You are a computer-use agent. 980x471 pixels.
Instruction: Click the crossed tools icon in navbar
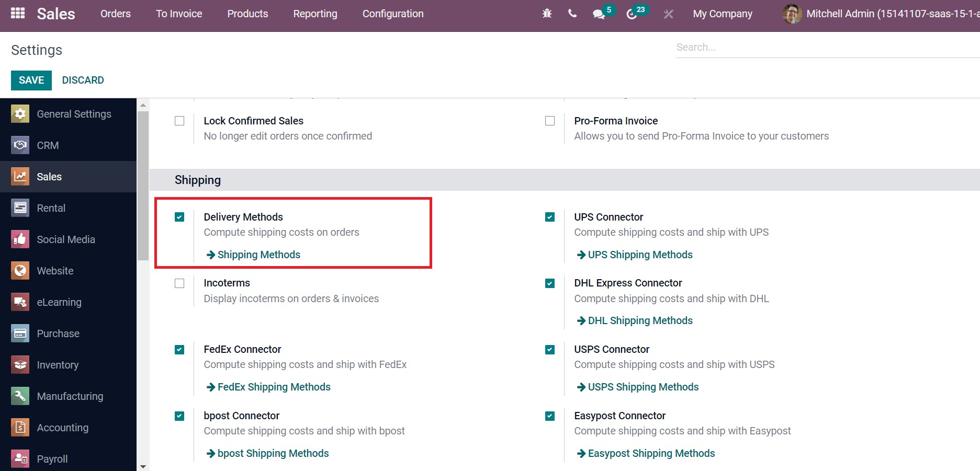point(668,14)
